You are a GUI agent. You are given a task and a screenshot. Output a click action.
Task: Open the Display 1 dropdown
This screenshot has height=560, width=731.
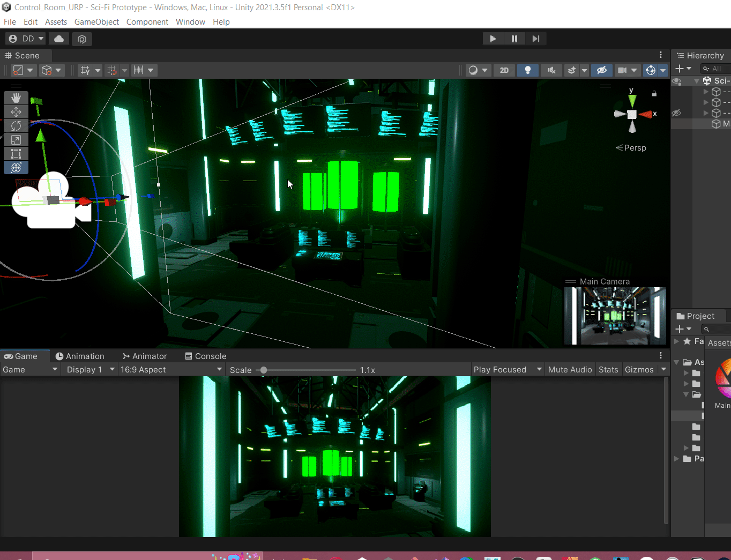coord(89,370)
